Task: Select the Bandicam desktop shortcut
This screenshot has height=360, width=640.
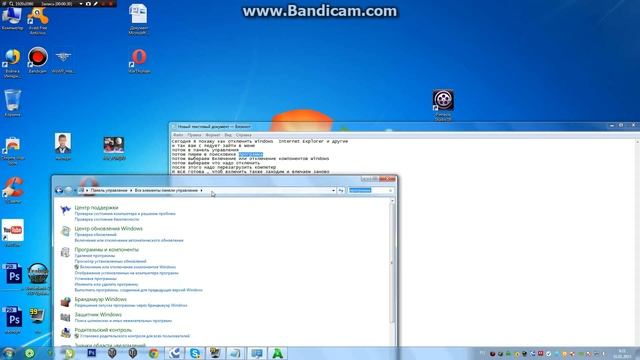Action: coord(38,60)
